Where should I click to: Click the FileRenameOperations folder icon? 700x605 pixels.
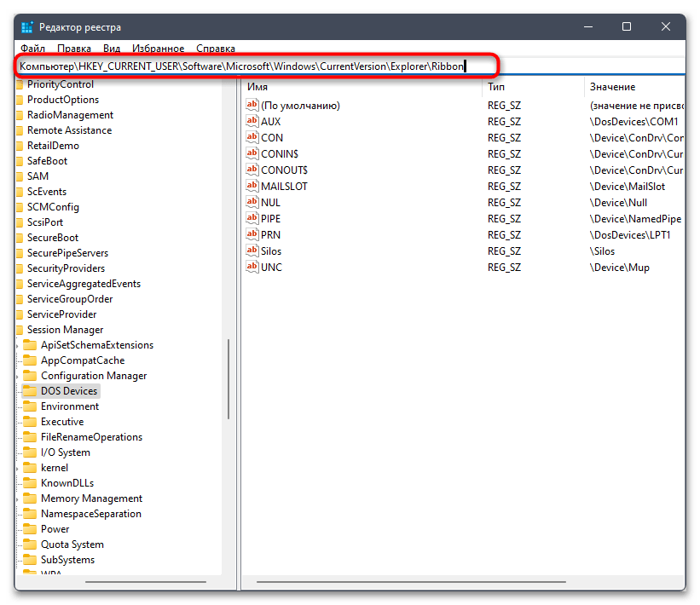pos(30,437)
